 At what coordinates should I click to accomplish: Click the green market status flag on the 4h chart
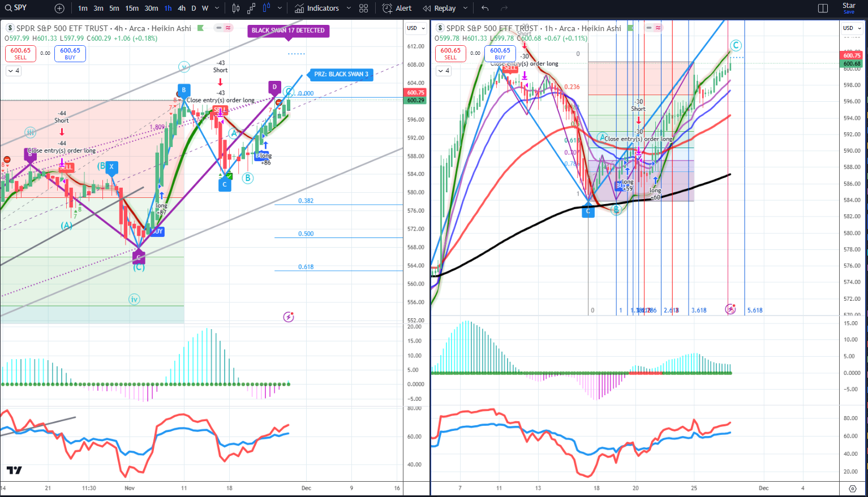click(x=201, y=28)
